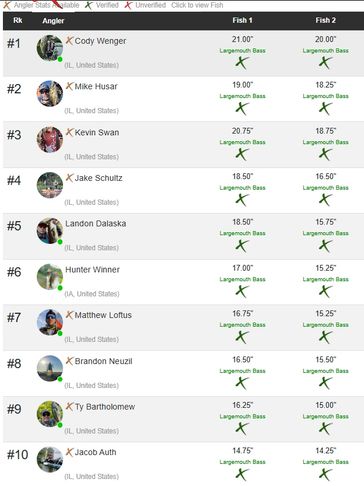View Brandon Neuzil's verified 16.50" Fish 1
Screen dimensions: 364x486
[242, 383]
